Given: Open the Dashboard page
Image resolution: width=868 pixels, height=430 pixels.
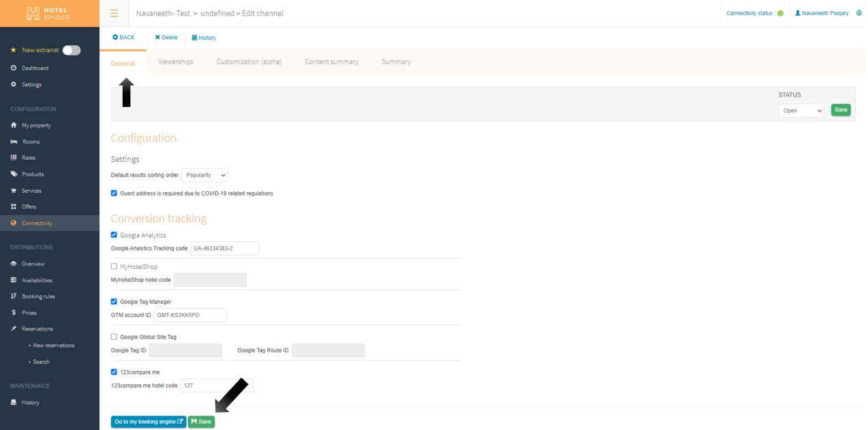Looking at the screenshot, I should [34, 68].
